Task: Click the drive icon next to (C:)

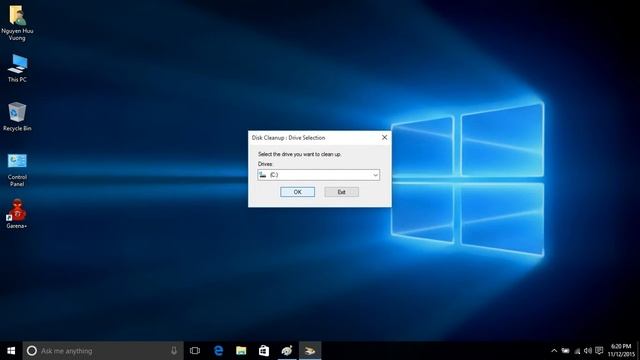Action: click(x=263, y=175)
